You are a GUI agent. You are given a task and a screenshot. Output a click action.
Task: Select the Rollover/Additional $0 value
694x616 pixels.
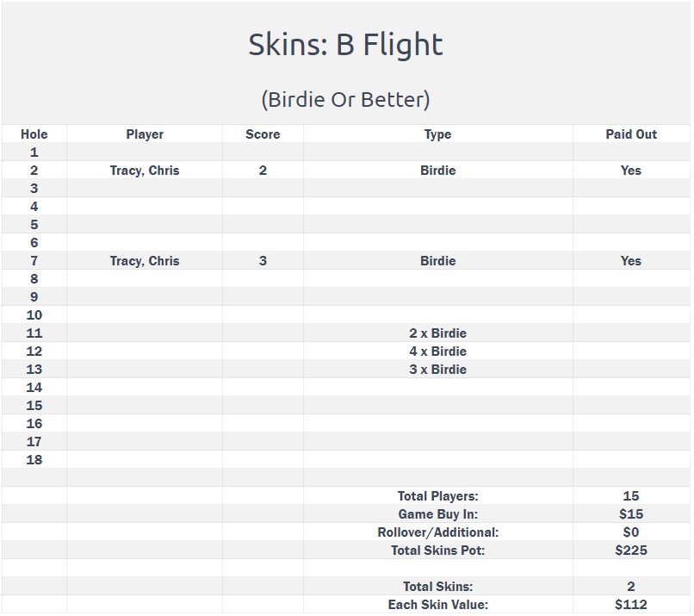point(631,532)
